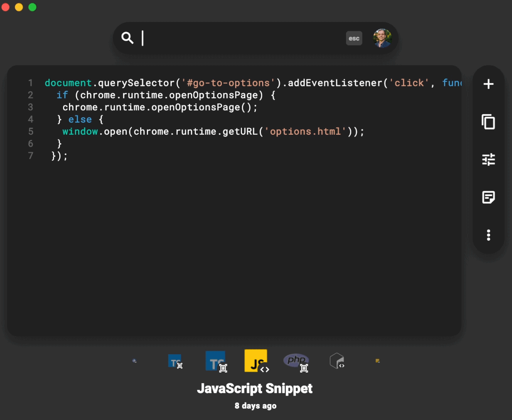Click the esc button in search bar
This screenshot has width=512, height=420.
pyautogui.click(x=354, y=38)
